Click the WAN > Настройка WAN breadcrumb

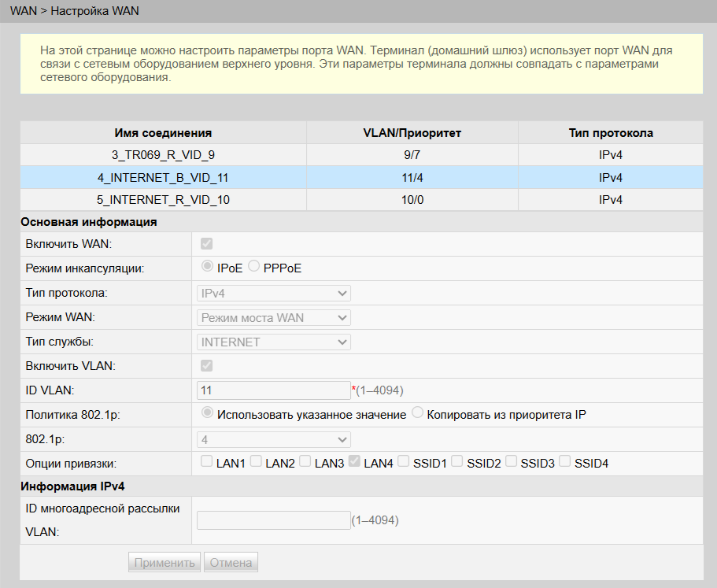coord(75,11)
